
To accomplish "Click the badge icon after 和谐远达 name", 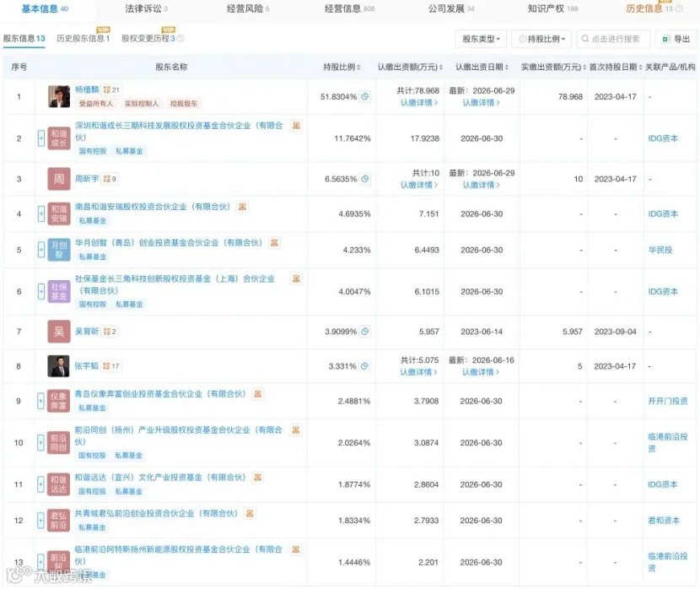I will click(x=257, y=478).
